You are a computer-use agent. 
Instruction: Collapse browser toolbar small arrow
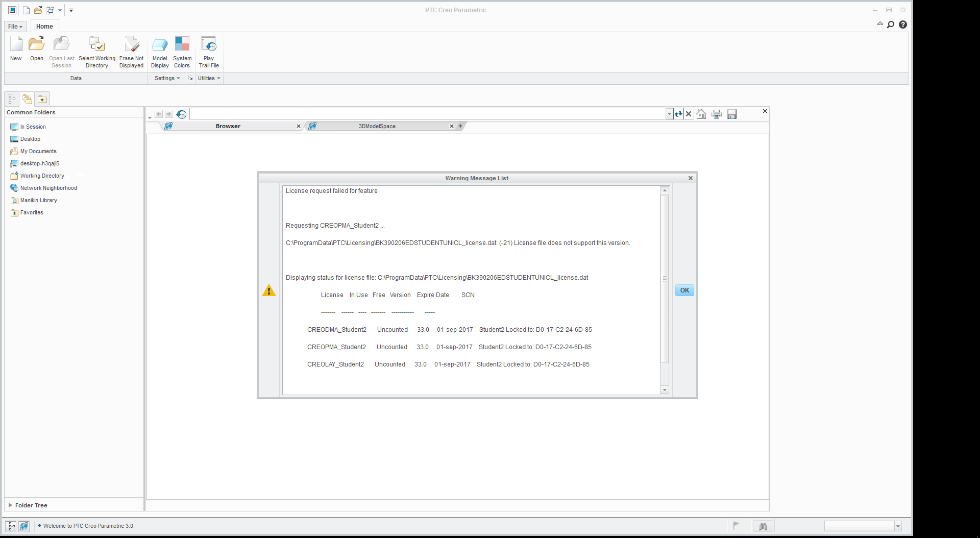point(150,118)
